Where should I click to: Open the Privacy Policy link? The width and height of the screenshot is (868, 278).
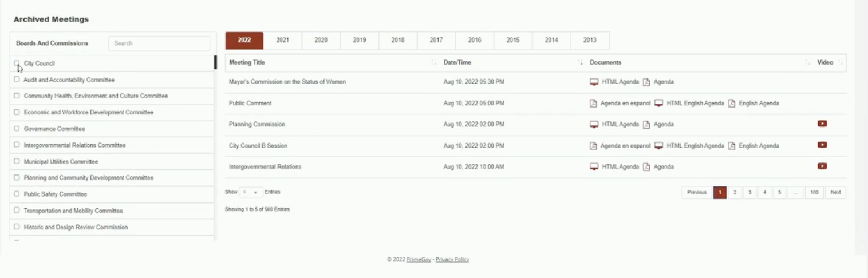[452, 260]
